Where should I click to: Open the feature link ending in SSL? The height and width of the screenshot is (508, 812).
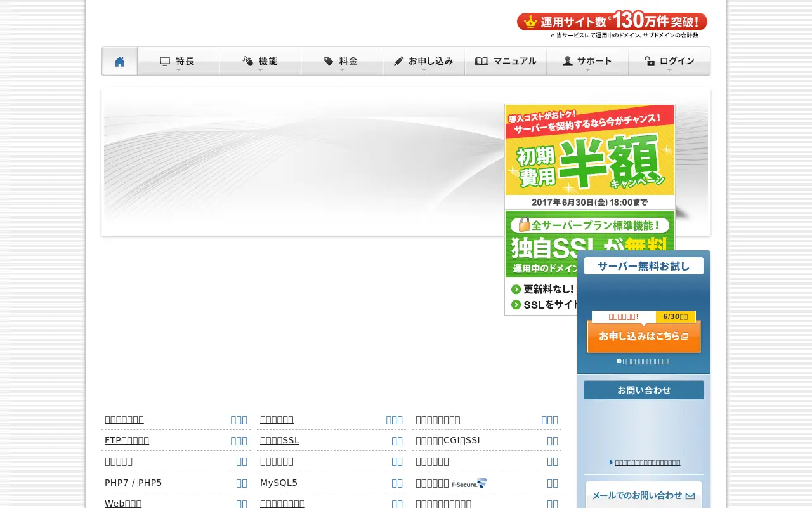[280, 440]
